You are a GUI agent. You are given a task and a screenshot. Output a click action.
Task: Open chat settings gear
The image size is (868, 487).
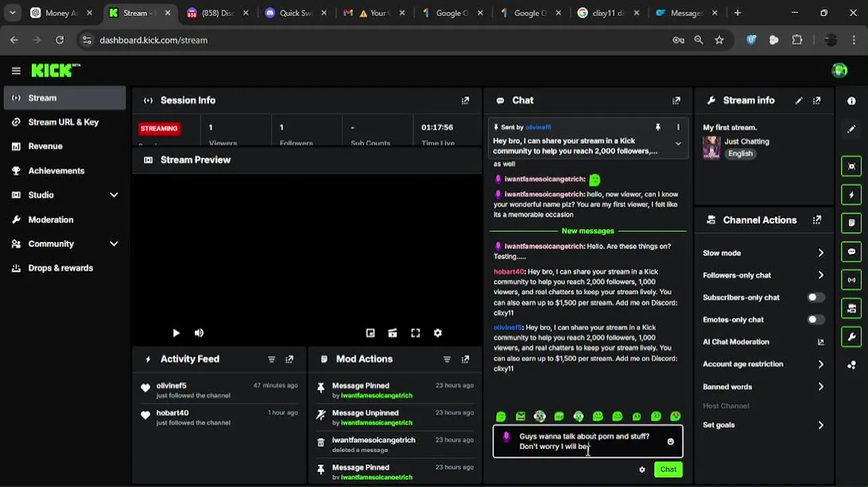642,469
